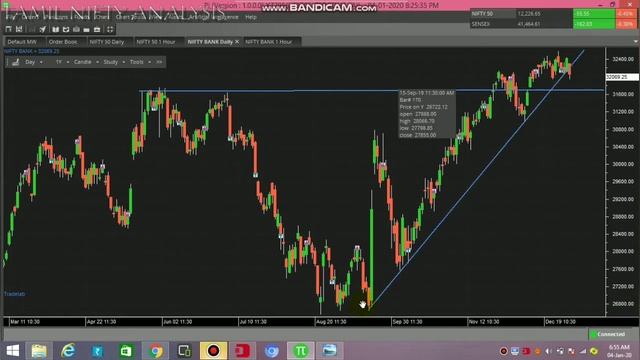Switch to the green Pi app icon
The height and width of the screenshot is (360, 640).
(x=301, y=351)
